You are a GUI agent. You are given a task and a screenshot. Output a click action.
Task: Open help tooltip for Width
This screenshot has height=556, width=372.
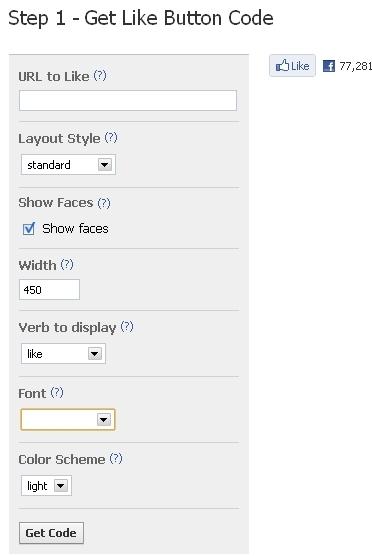[x=67, y=265]
